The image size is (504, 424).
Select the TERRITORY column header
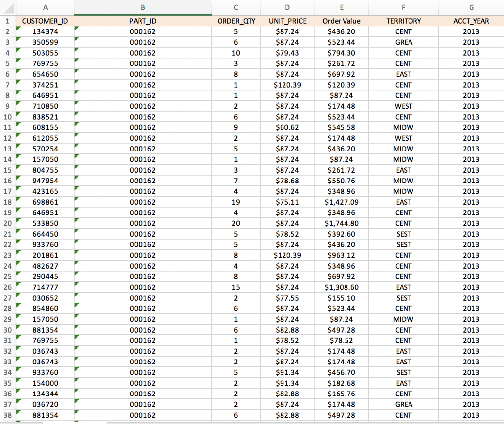point(403,7)
